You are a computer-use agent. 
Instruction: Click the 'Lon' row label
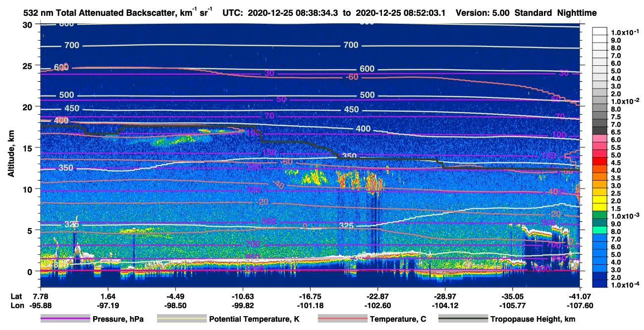pos(17,305)
